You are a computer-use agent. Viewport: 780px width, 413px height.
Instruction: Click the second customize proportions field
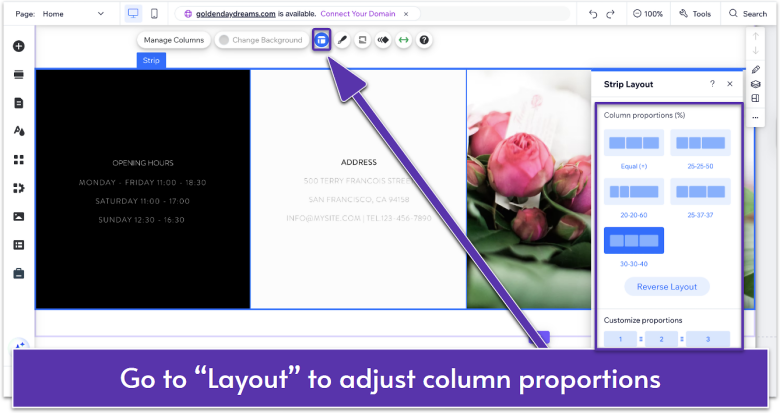point(661,339)
